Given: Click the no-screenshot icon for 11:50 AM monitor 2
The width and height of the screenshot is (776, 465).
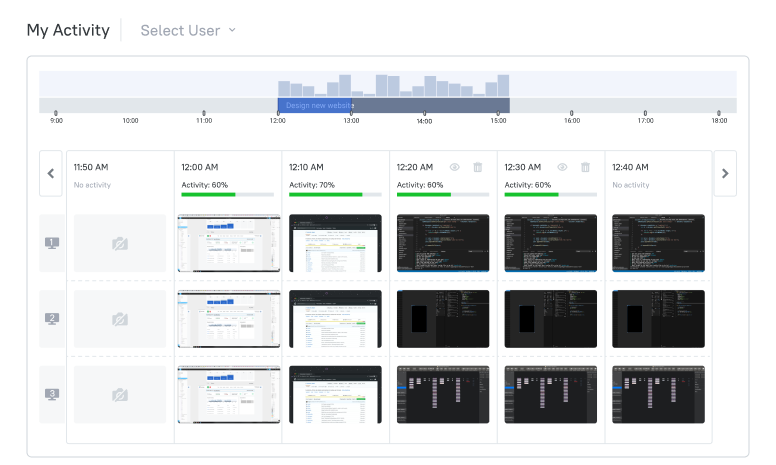Looking at the screenshot, I should (x=120, y=319).
